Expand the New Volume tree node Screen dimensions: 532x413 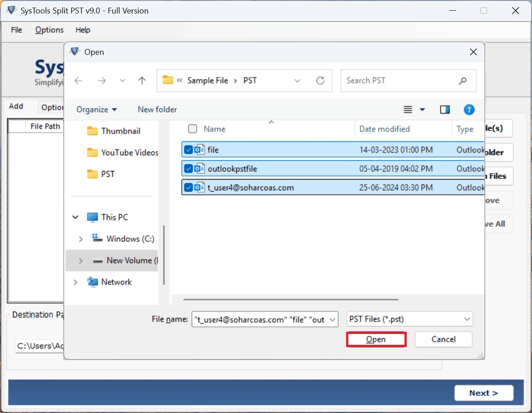(x=81, y=261)
